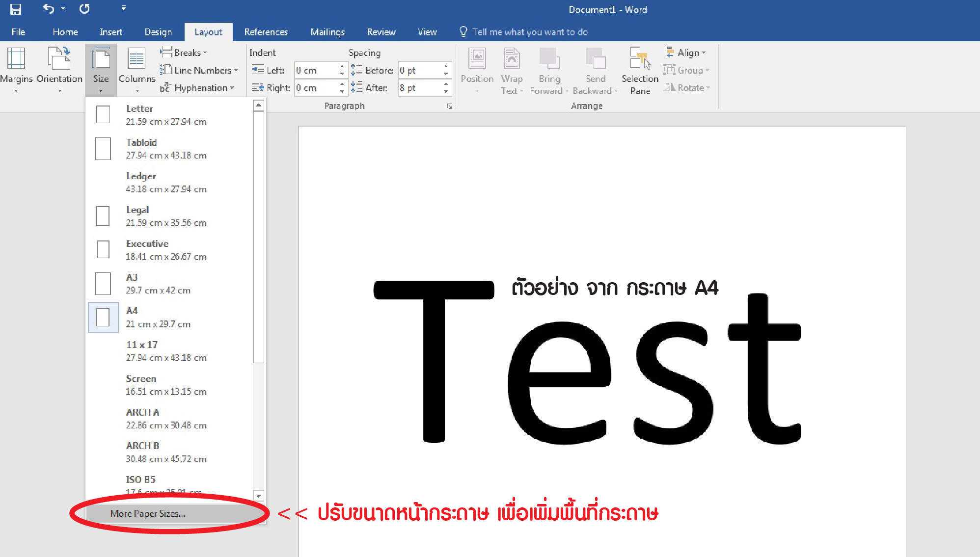Select Legal paper size
The image size is (980, 557).
[x=170, y=216]
